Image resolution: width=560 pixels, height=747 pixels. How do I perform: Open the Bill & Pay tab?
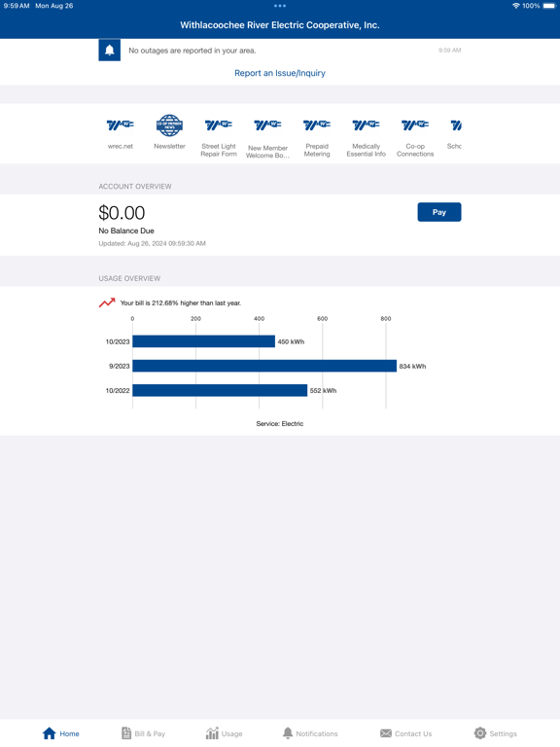coord(143,733)
